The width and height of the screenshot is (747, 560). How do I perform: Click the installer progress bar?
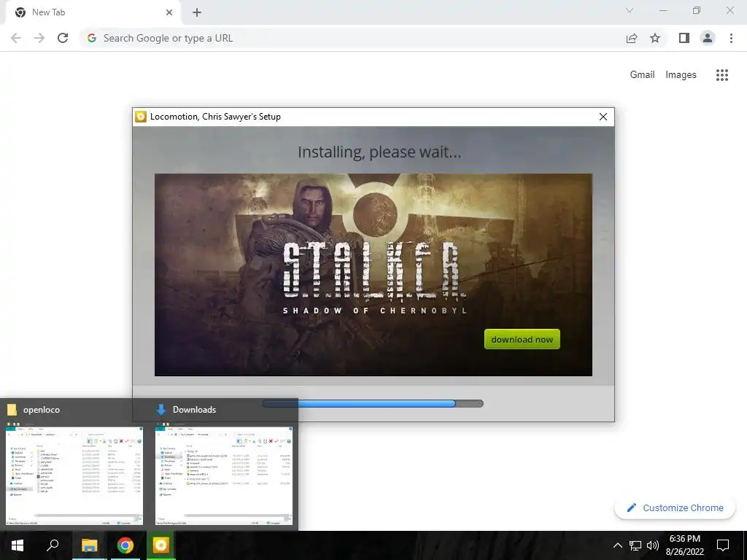pyautogui.click(x=373, y=404)
